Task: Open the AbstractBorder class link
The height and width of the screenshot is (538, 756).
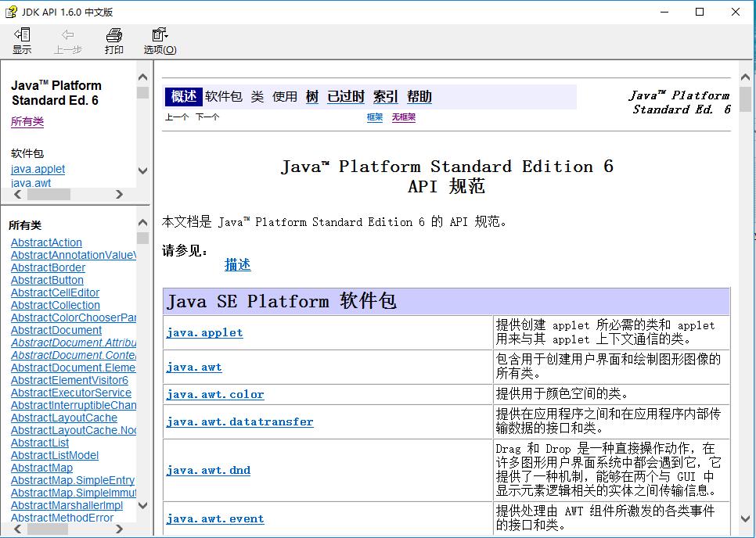Action: [x=48, y=267]
